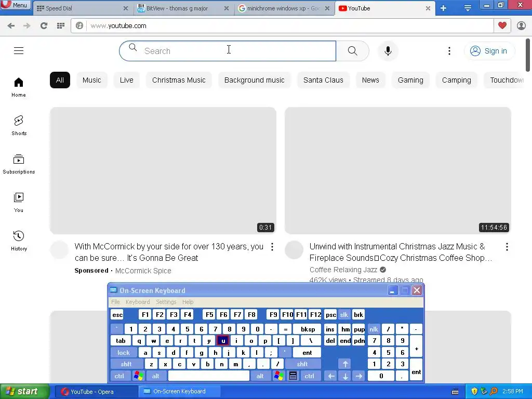Focus the YouTube Search field
532x399 pixels.
[228, 51]
